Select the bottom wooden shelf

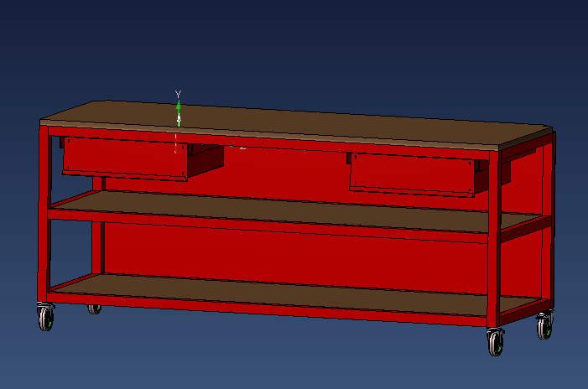(296, 294)
